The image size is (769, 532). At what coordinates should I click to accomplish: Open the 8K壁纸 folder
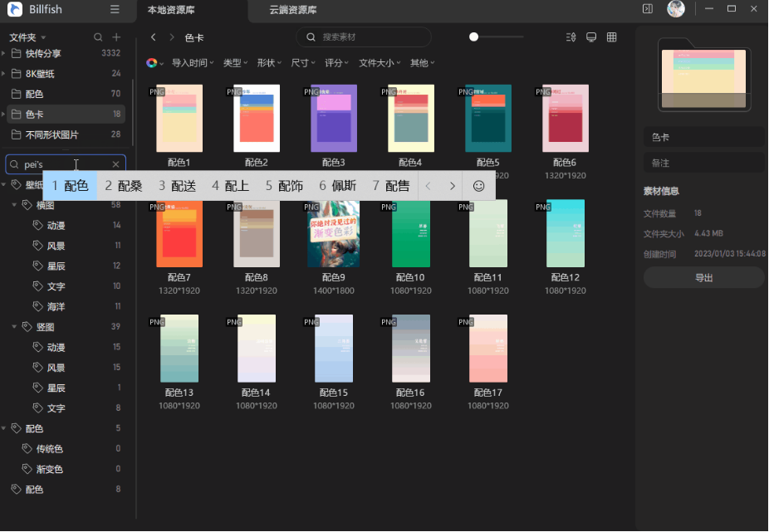click(40, 73)
